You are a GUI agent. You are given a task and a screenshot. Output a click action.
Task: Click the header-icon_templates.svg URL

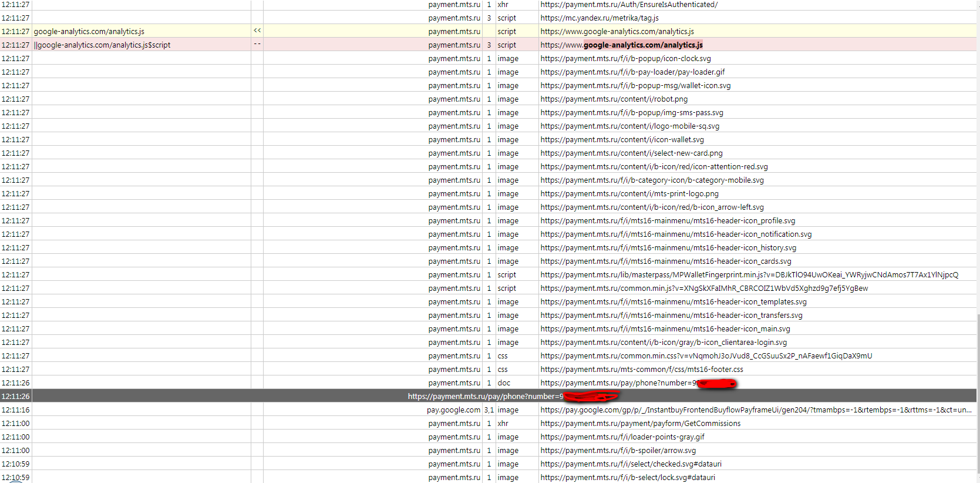click(x=673, y=302)
